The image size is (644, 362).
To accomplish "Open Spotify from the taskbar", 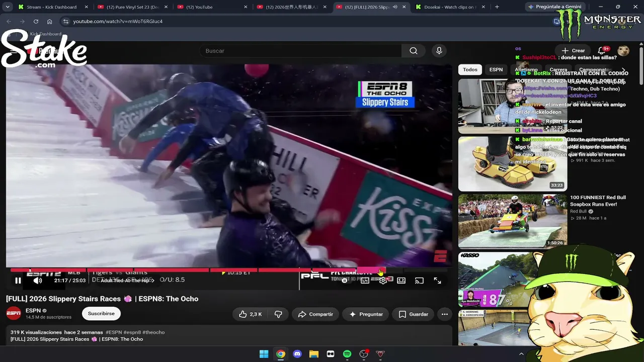I will tap(347, 354).
